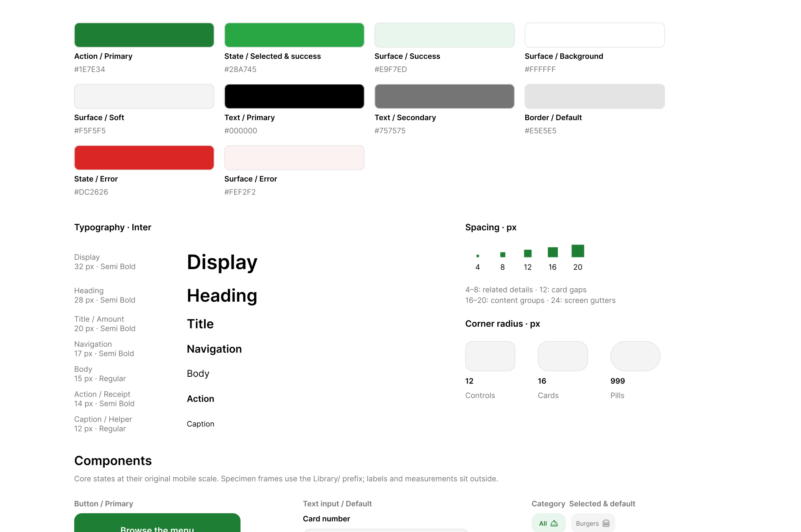Click the Navigation type specimen

[214, 349]
